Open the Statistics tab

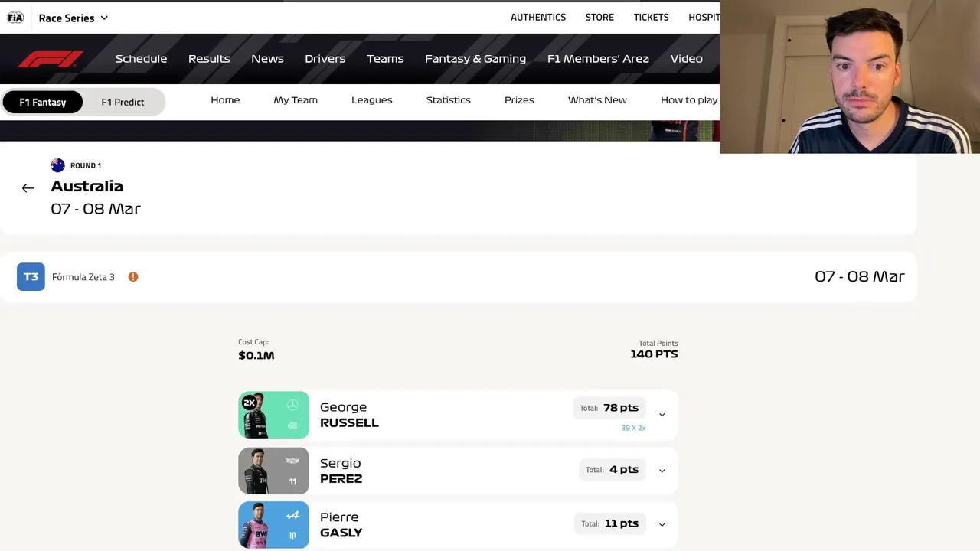point(448,100)
